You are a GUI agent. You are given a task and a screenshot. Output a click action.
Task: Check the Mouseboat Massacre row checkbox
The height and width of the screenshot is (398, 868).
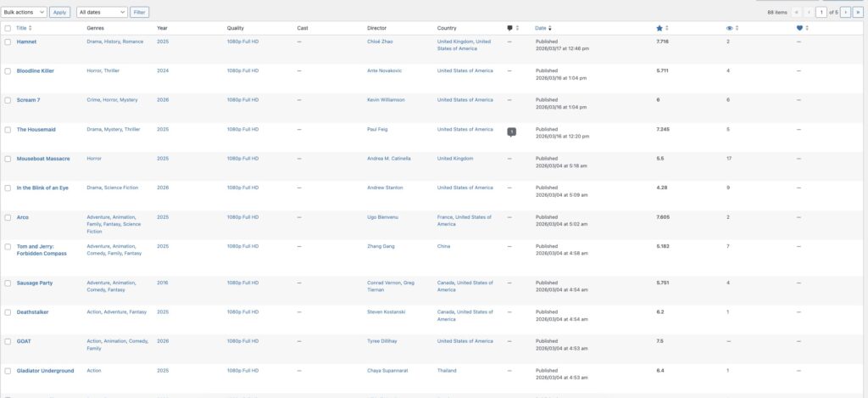pyautogui.click(x=8, y=159)
